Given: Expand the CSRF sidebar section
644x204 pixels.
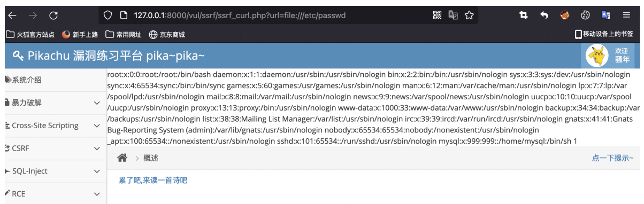Looking at the screenshot, I should 53,148.
